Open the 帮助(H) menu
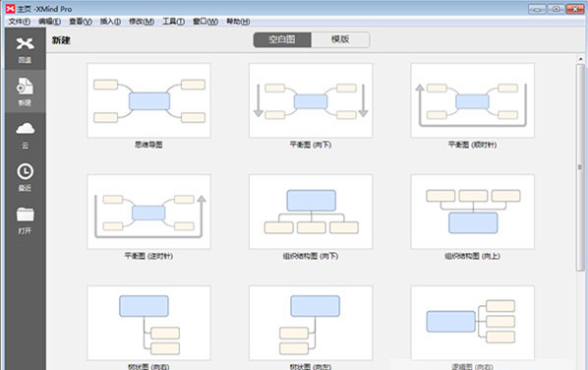 238,22
